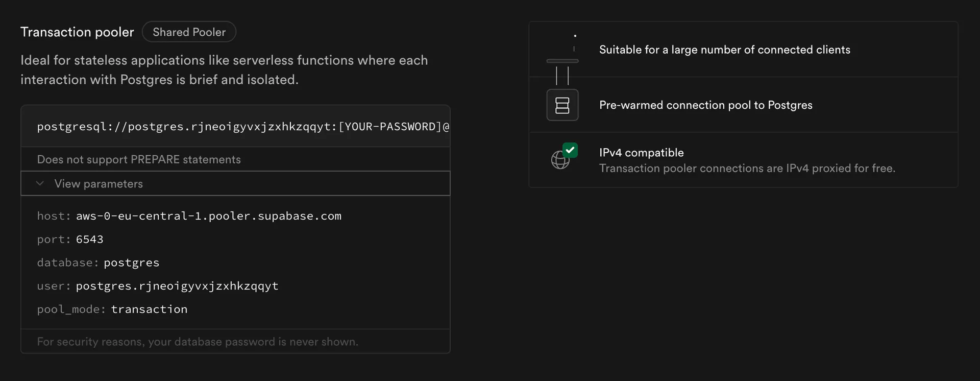Click the postgresql connection string field
Screen dimensions: 980x381
coord(243,127)
